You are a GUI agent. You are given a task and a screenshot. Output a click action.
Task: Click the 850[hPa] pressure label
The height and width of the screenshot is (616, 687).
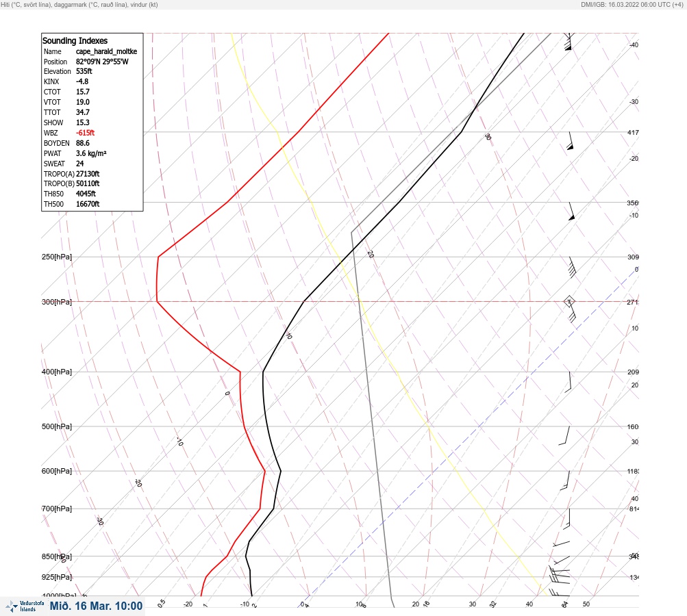(57, 556)
